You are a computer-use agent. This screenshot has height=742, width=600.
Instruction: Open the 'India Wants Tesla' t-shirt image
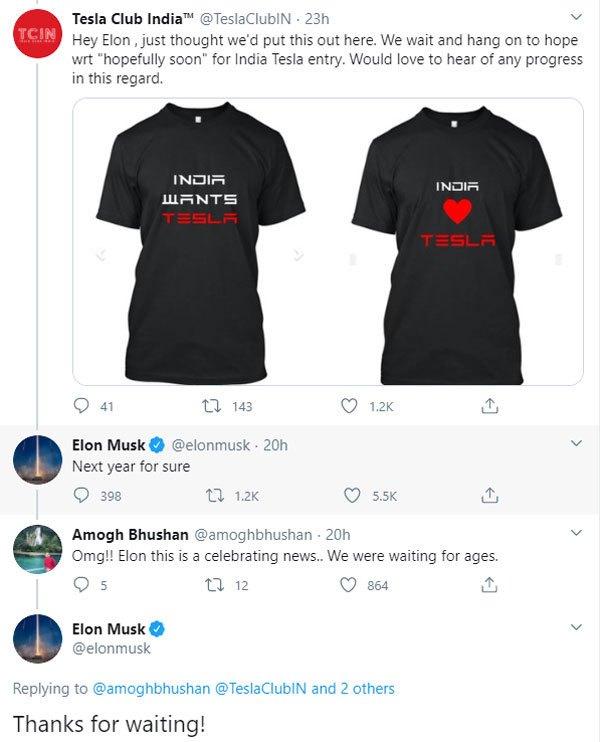(x=201, y=242)
